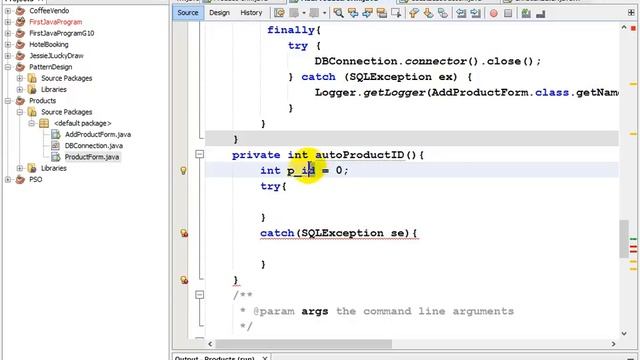Click the error icon beside the catch line

[184, 233]
